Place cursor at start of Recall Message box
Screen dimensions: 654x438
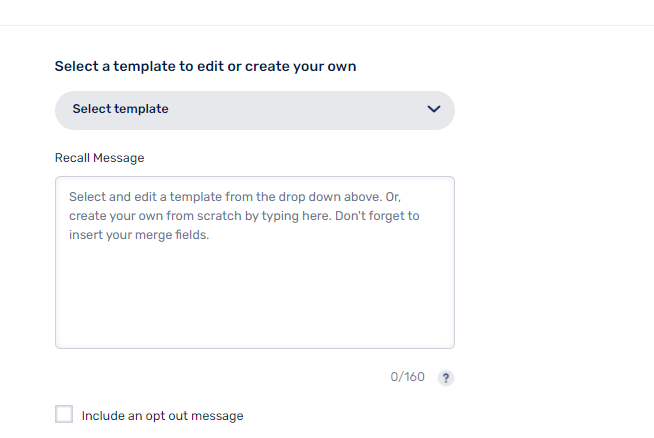71,197
